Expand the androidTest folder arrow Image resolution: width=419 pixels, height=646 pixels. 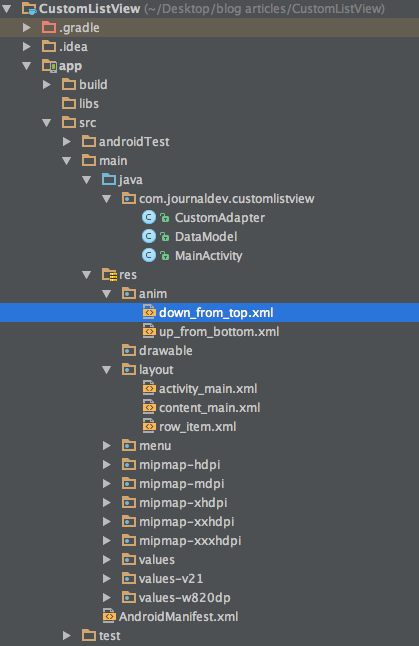click(67, 142)
